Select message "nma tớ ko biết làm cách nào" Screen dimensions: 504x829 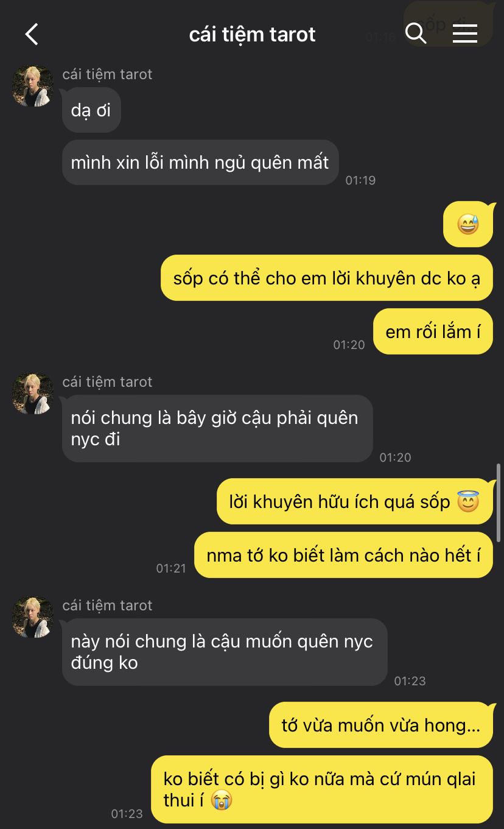click(343, 555)
